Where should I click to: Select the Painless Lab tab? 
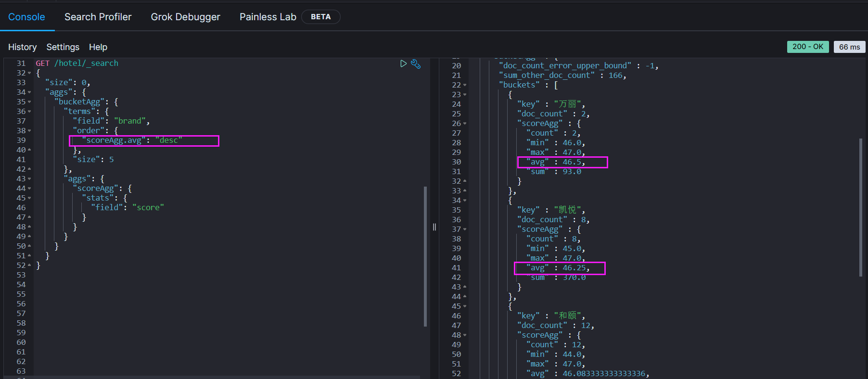coord(268,17)
